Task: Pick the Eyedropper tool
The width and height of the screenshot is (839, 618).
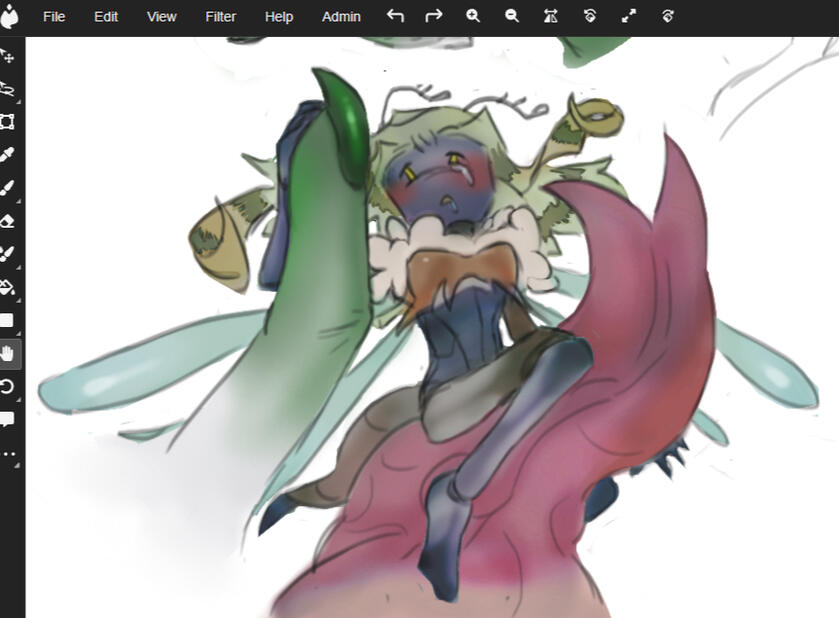Action: [7, 155]
